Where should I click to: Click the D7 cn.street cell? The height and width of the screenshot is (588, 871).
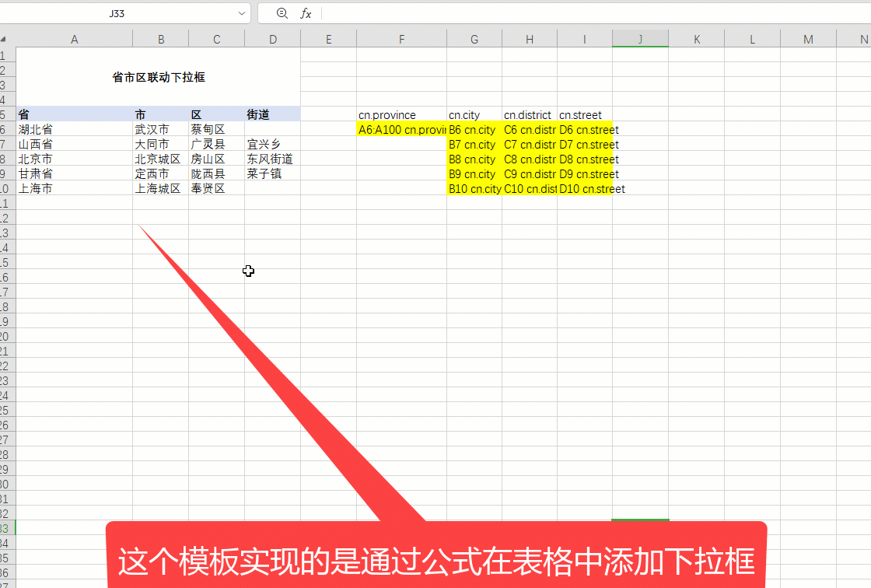pyautogui.click(x=585, y=145)
